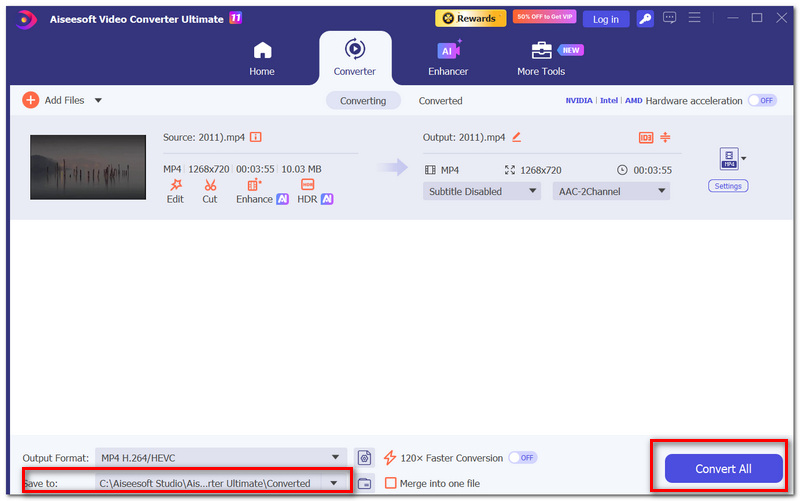800x501 pixels.
Task: Click the Log in button
Action: 606,19
